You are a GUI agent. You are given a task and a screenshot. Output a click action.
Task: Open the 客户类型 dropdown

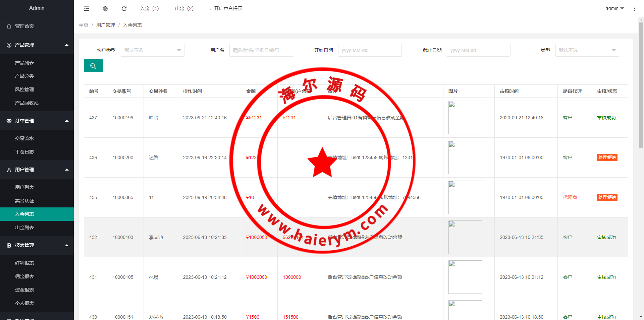click(152, 50)
